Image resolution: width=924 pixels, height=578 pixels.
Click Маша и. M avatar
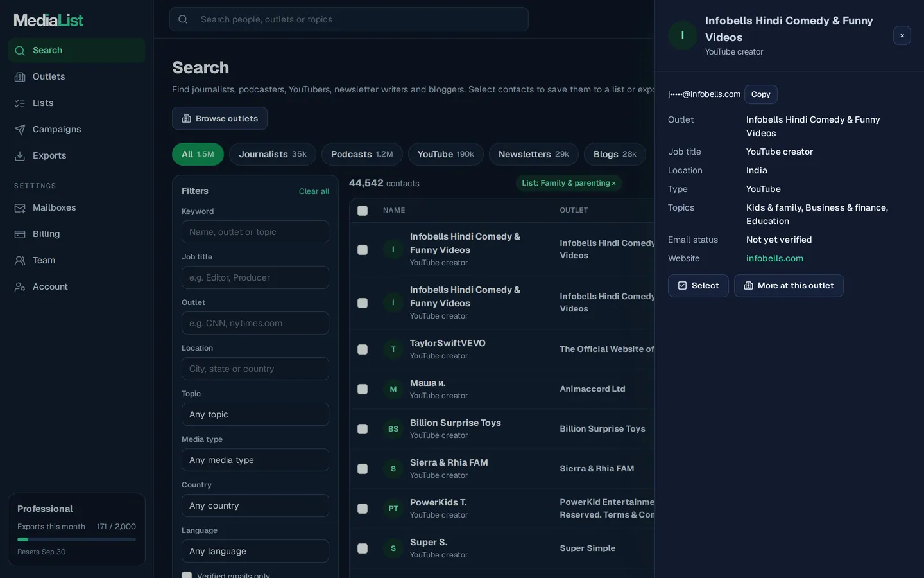point(393,389)
